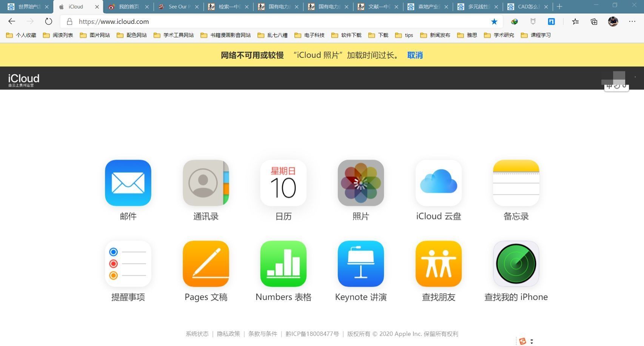
Task: Click the blue extension icon in toolbar
Action: (x=551, y=22)
